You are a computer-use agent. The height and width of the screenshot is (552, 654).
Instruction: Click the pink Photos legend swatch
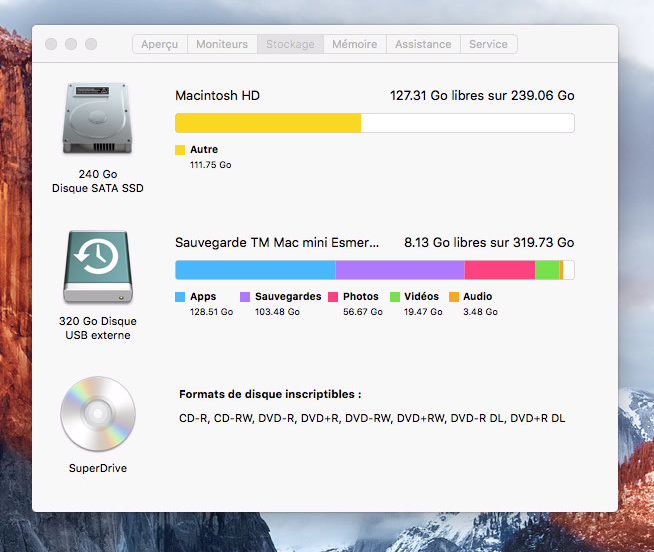pos(332,297)
